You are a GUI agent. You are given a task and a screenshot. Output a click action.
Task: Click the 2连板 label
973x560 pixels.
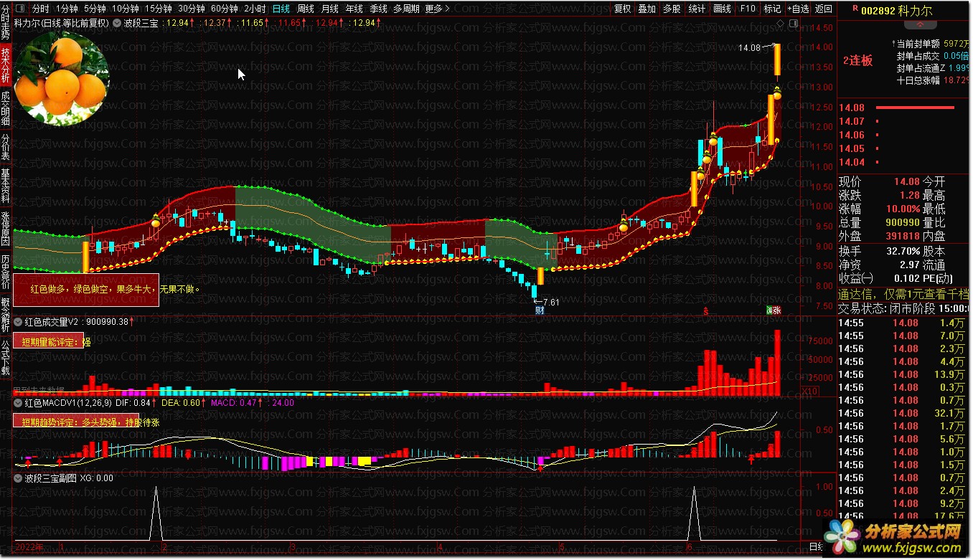coord(858,60)
